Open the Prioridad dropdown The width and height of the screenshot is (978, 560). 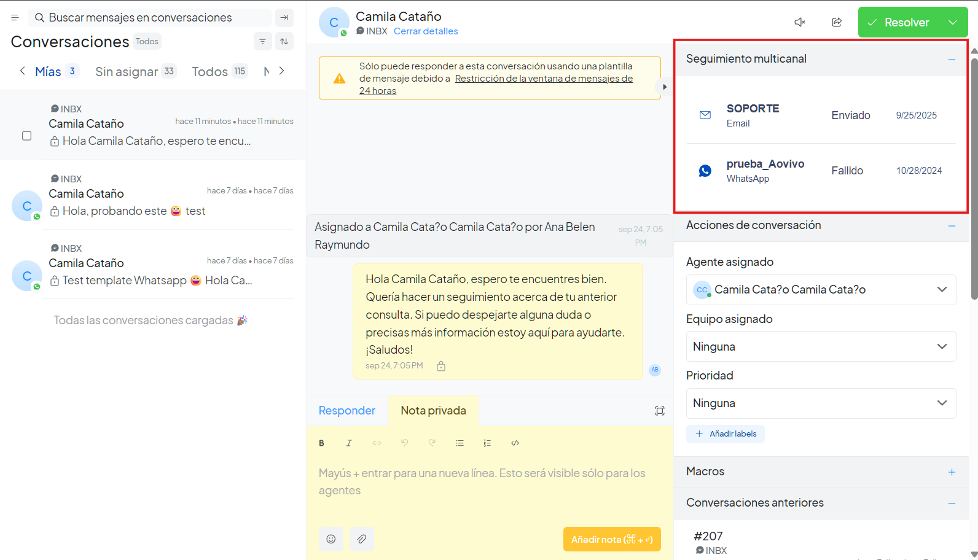(x=820, y=403)
